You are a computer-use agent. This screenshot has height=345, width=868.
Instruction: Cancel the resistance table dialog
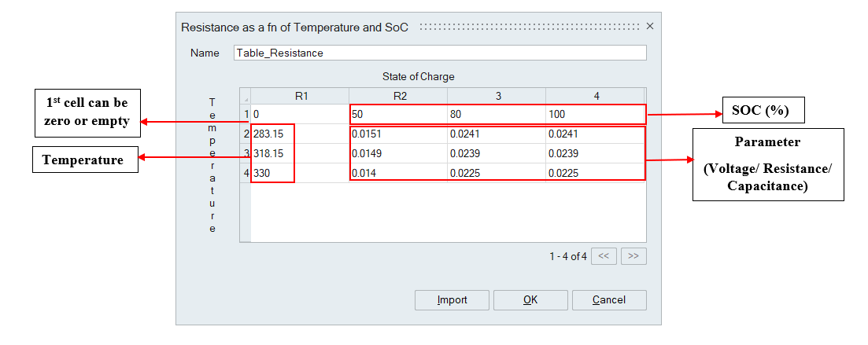pos(608,300)
